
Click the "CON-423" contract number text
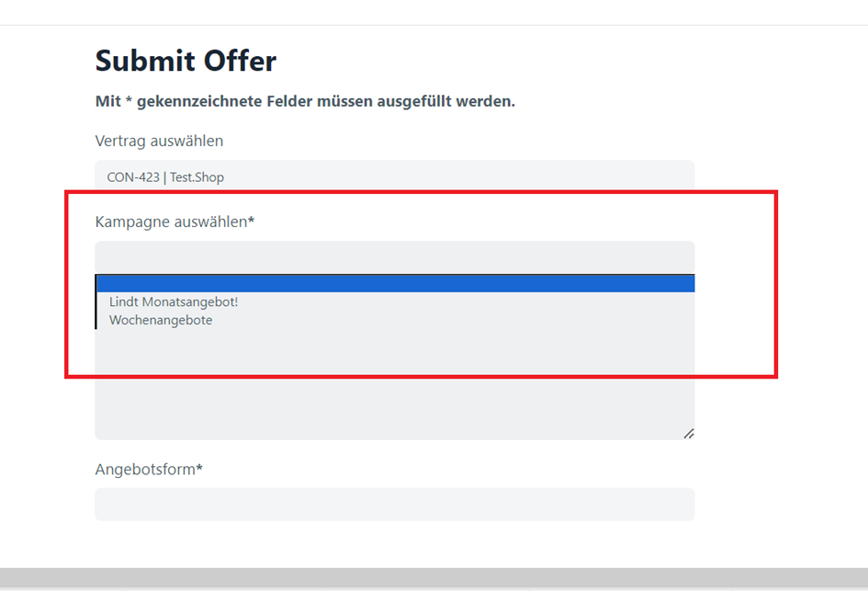tap(132, 177)
